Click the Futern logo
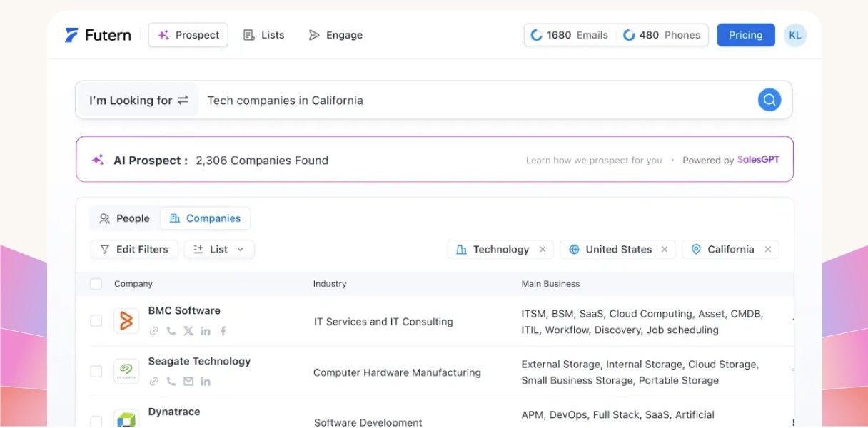The height and width of the screenshot is (428, 868). click(98, 35)
